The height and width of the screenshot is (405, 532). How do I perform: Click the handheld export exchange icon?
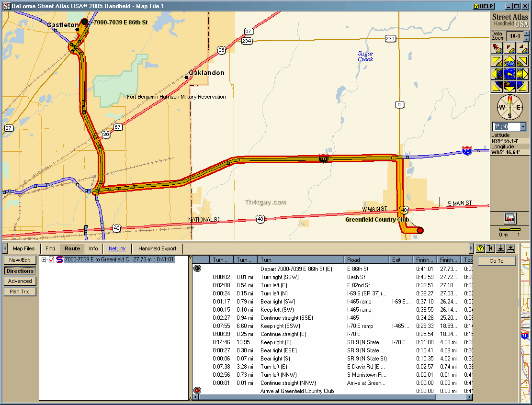point(509,218)
